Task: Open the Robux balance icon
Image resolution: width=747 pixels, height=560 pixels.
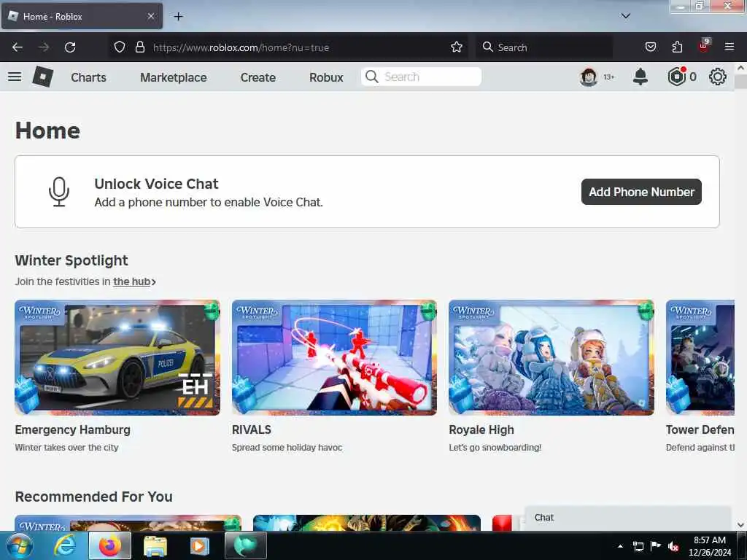Action: click(x=676, y=77)
